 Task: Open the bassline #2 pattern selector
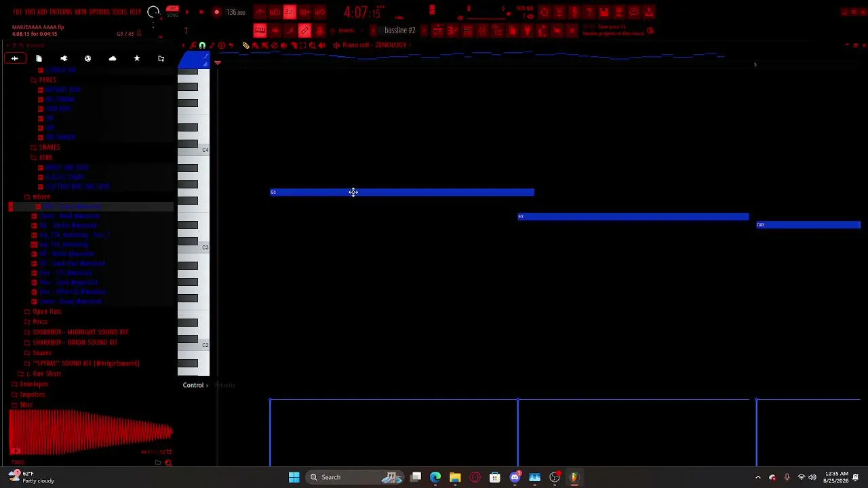[x=400, y=30]
